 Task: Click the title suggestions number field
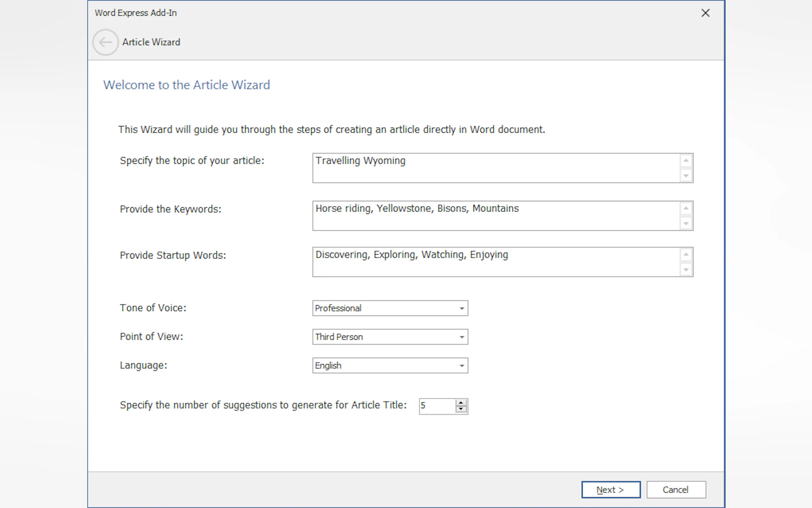[x=436, y=406]
